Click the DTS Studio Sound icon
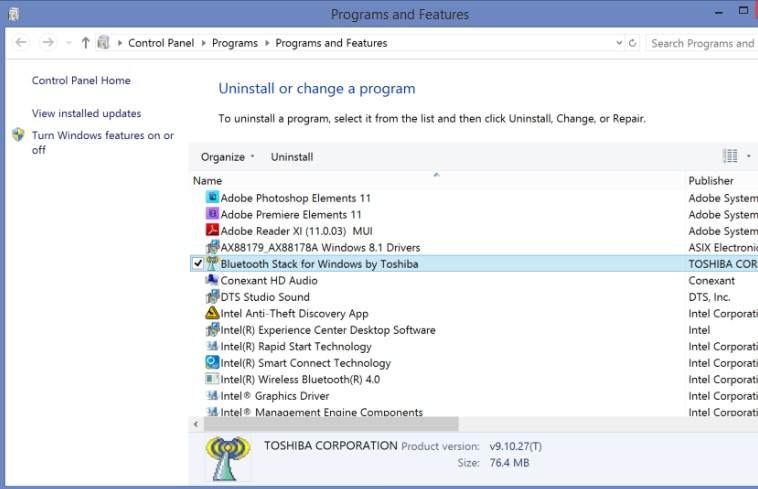Viewport: 758px width, 489px height. coord(212,297)
